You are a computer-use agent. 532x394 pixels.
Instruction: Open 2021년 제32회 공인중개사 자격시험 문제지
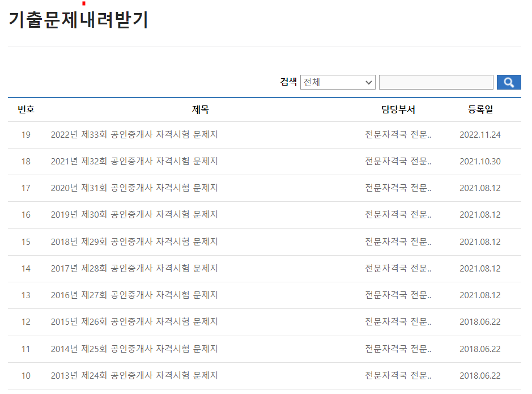[134, 161]
